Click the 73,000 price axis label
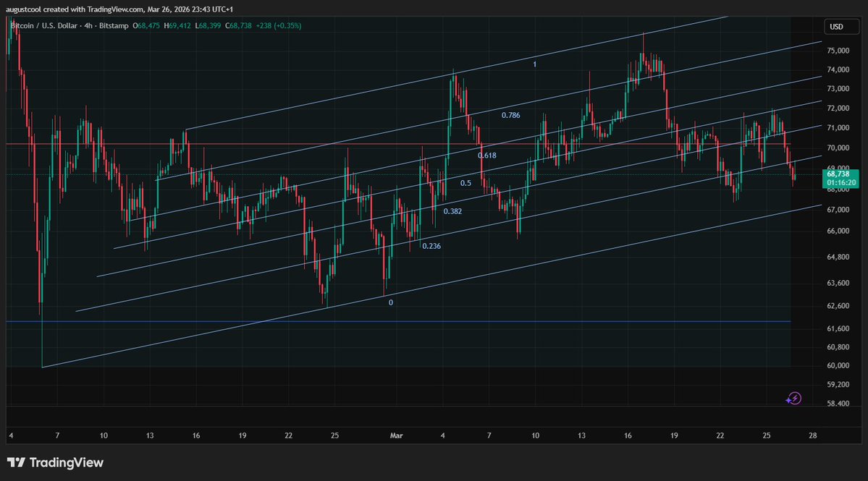This screenshot has width=868, height=481. [x=838, y=88]
